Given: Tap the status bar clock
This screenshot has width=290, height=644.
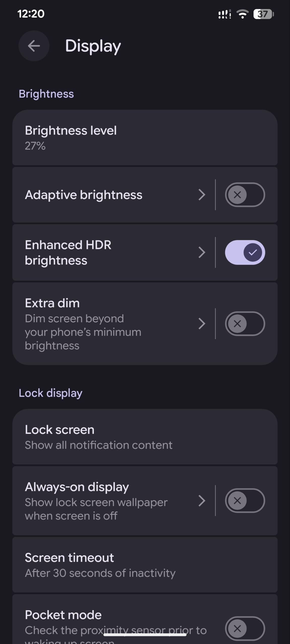Looking at the screenshot, I should (x=31, y=14).
